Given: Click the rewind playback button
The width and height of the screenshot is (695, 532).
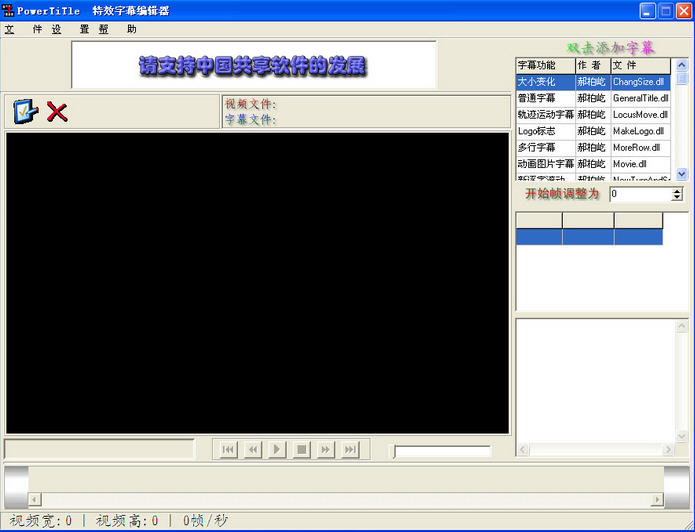Looking at the screenshot, I should tap(253, 450).
